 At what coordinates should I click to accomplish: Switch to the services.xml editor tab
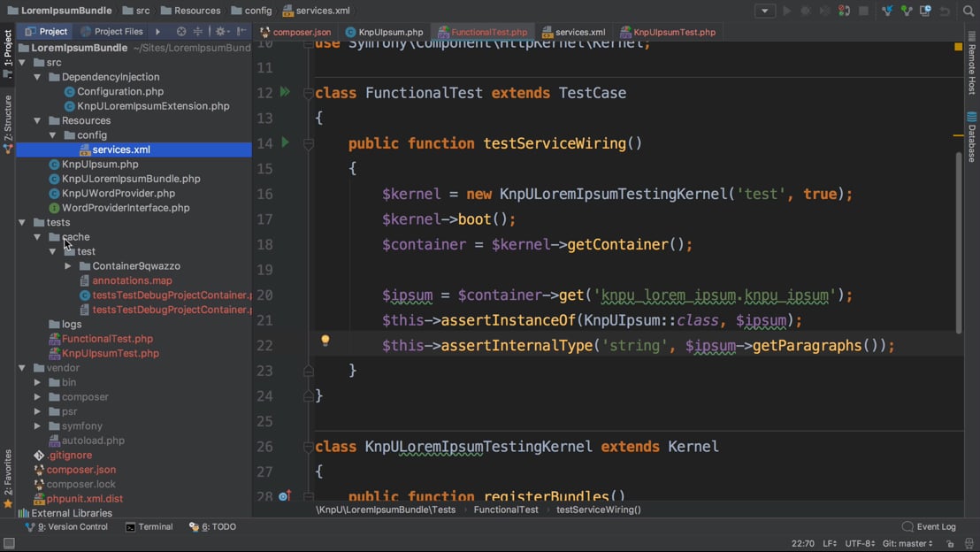click(574, 32)
